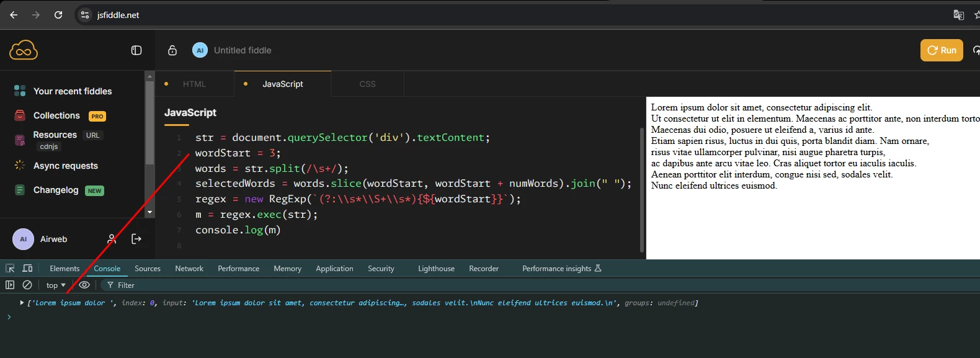Open Your recent fiddles
This screenshot has height=358, width=980.
point(73,91)
